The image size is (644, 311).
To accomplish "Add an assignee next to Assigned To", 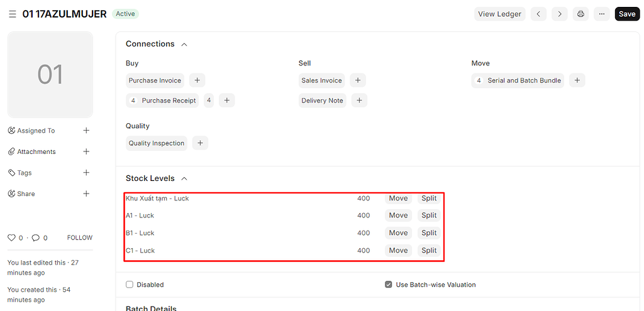I will click(x=86, y=131).
